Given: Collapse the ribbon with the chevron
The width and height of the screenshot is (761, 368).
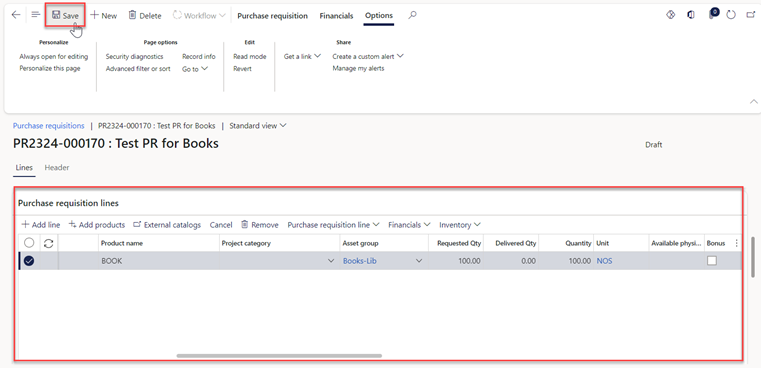Looking at the screenshot, I should tap(754, 101).
